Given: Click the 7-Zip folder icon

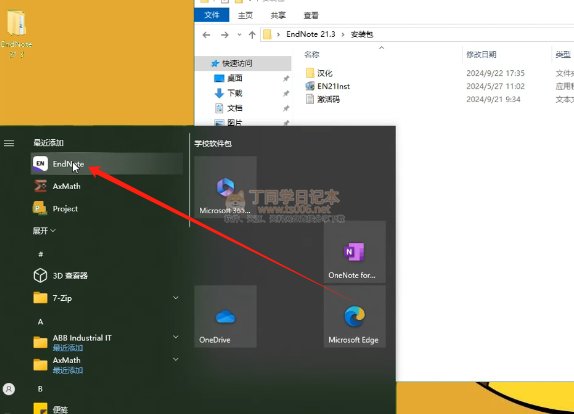Looking at the screenshot, I should pos(40,298).
